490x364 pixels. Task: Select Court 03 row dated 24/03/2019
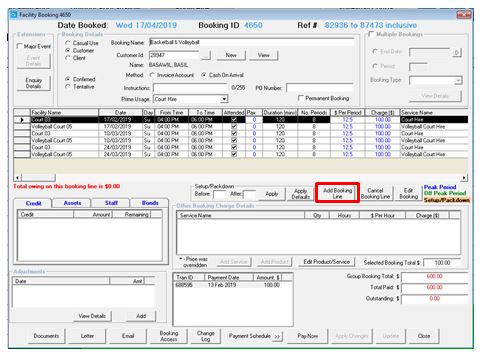point(241,147)
